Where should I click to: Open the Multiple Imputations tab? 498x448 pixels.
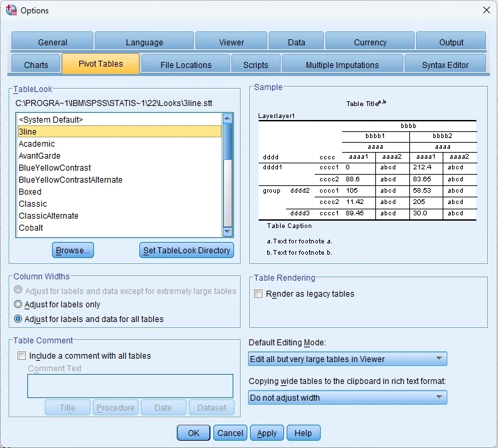343,65
